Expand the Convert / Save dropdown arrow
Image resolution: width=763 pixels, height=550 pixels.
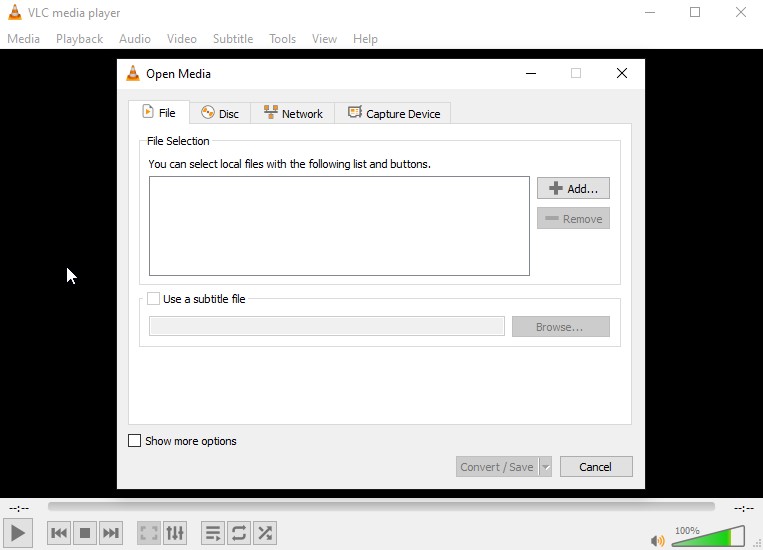[545, 467]
